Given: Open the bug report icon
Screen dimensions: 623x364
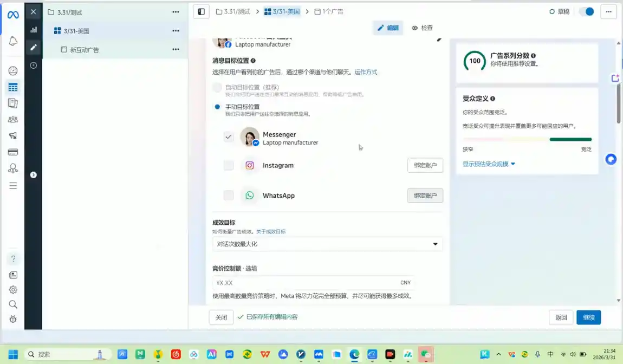Looking at the screenshot, I should click(x=13, y=319).
